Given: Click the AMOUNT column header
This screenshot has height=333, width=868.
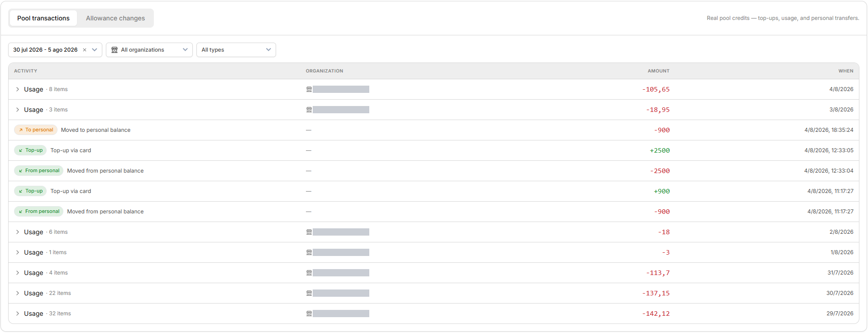Looking at the screenshot, I should pos(658,71).
